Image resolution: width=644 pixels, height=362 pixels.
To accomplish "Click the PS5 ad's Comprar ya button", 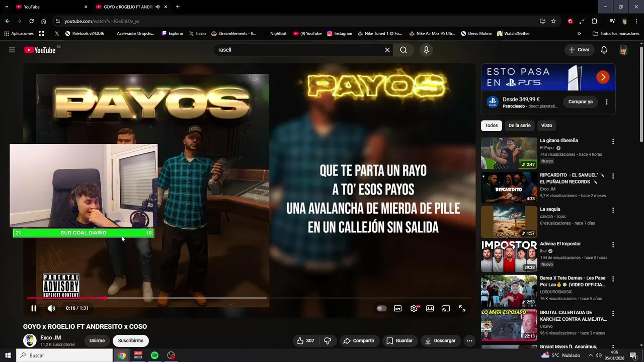I will [581, 102].
